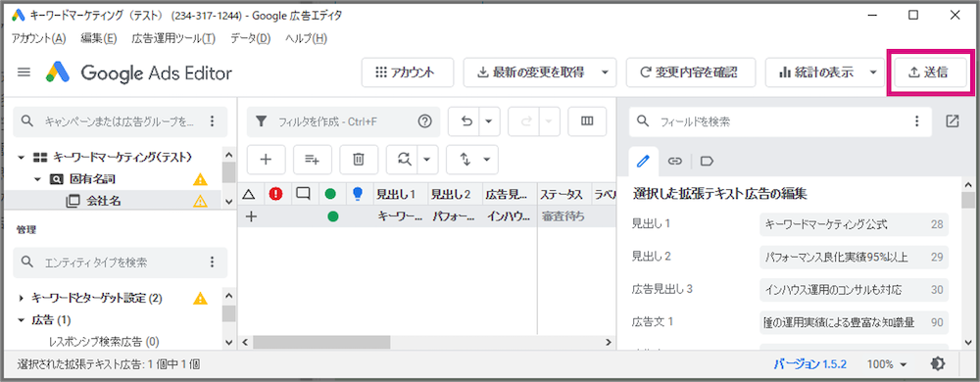
Task: Pop out the edit panel in new window
Action: tap(952, 121)
